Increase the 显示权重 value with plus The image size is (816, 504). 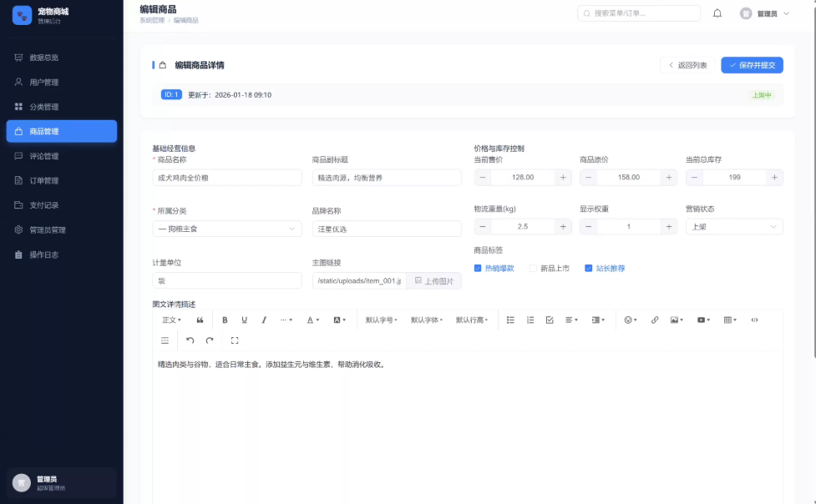click(x=669, y=227)
